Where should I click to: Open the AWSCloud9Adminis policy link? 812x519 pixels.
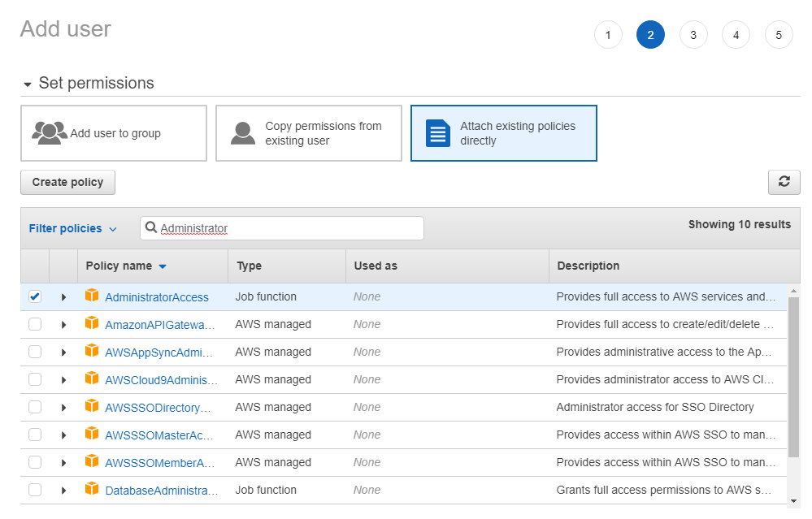(x=162, y=380)
